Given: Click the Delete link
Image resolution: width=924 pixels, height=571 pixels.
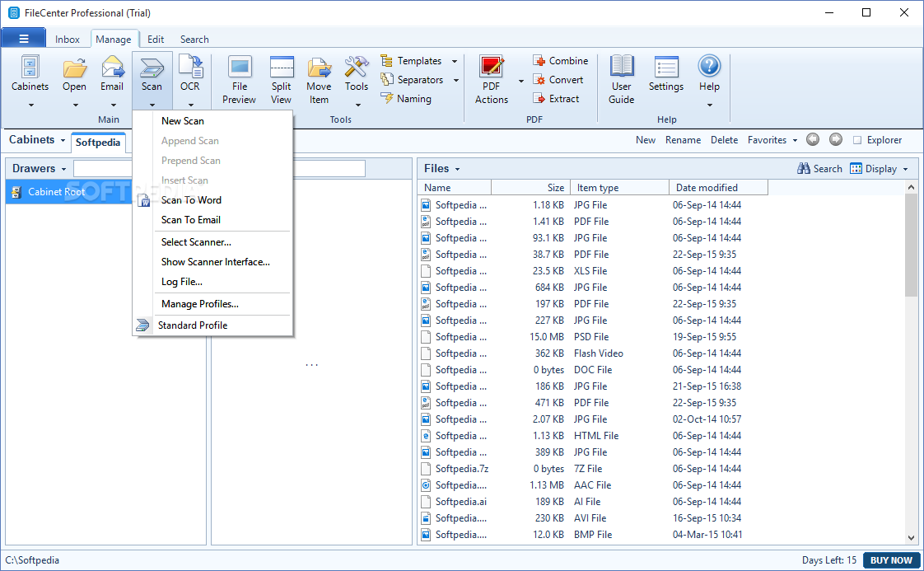Looking at the screenshot, I should (x=724, y=140).
